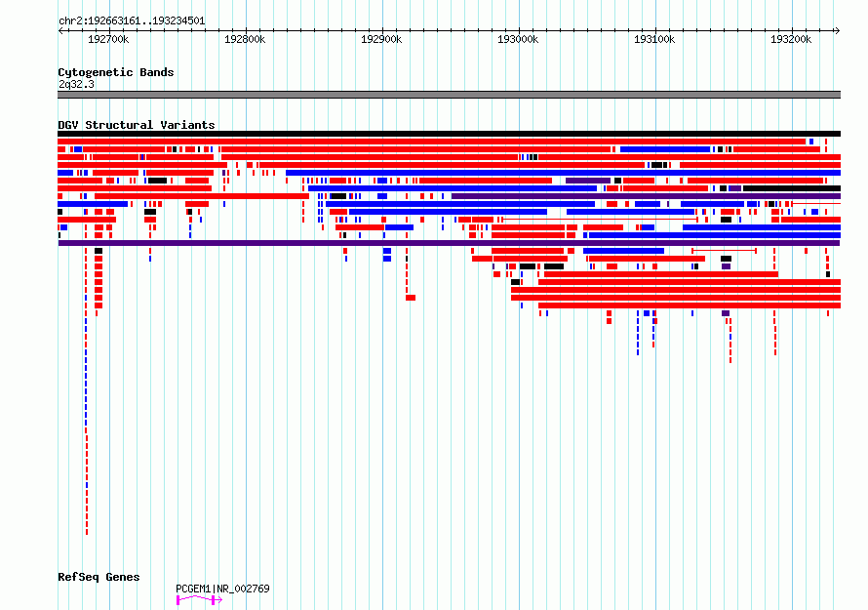Click the 193100k ruler label
868x610 pixels.
click(654, 39)
